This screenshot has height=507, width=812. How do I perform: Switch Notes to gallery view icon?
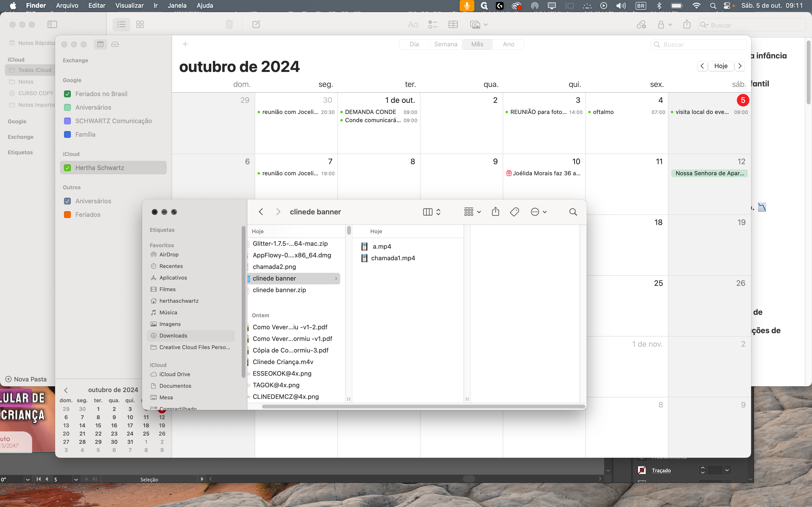pos(140,24)
